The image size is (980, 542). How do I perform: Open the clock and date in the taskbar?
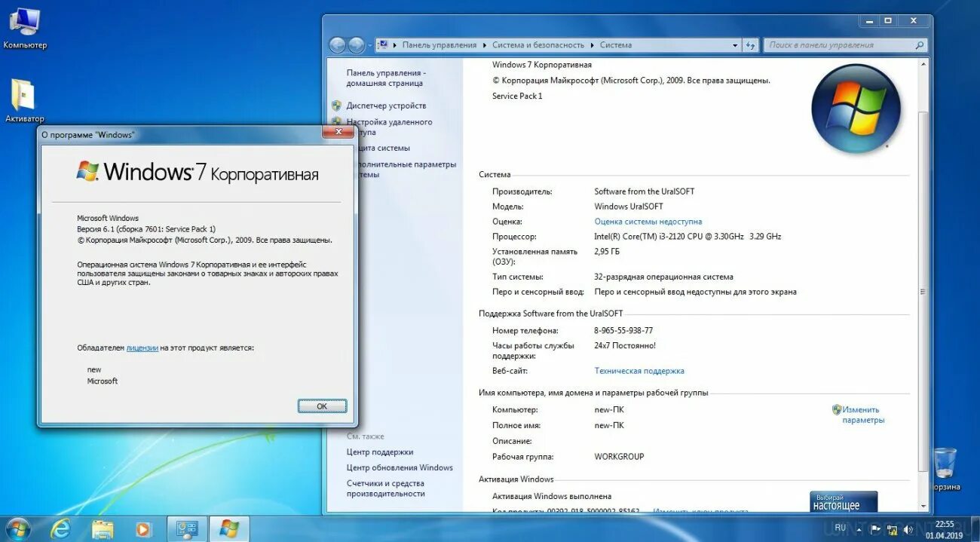coord(945,529)
